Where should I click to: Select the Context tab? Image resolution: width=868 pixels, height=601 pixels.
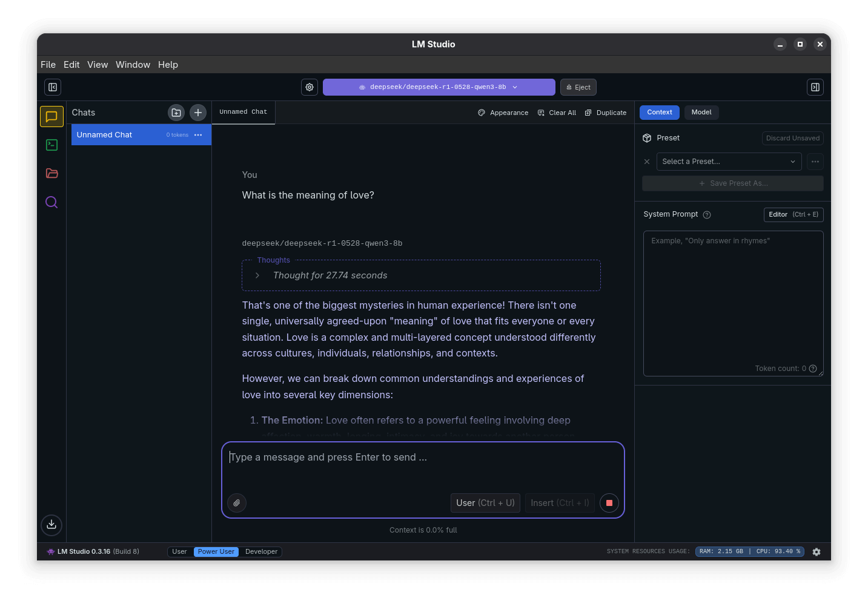tap(659, 112)
